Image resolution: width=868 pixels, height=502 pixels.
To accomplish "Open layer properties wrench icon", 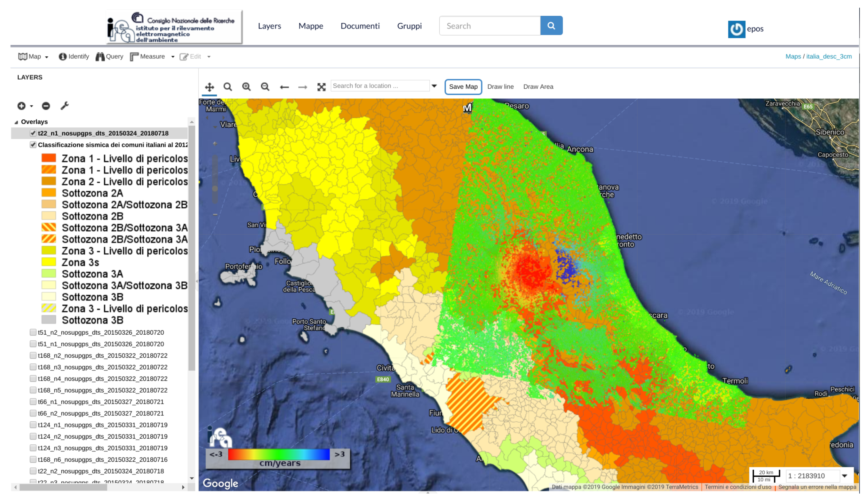I will 64,106.
